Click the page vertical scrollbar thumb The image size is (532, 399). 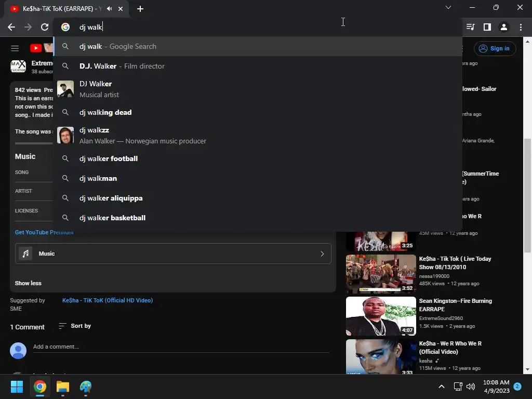coord(527,195)
